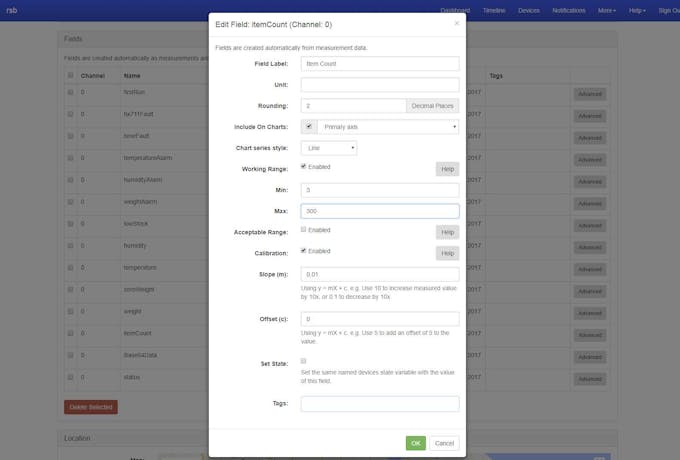Click the Unit input field
The width and height of the screenshot is (680, 460).
(380, 85)
